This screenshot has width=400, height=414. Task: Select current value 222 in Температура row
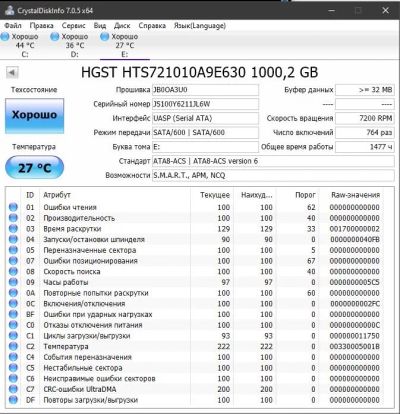pyautogui.click(x=224, y=346)
